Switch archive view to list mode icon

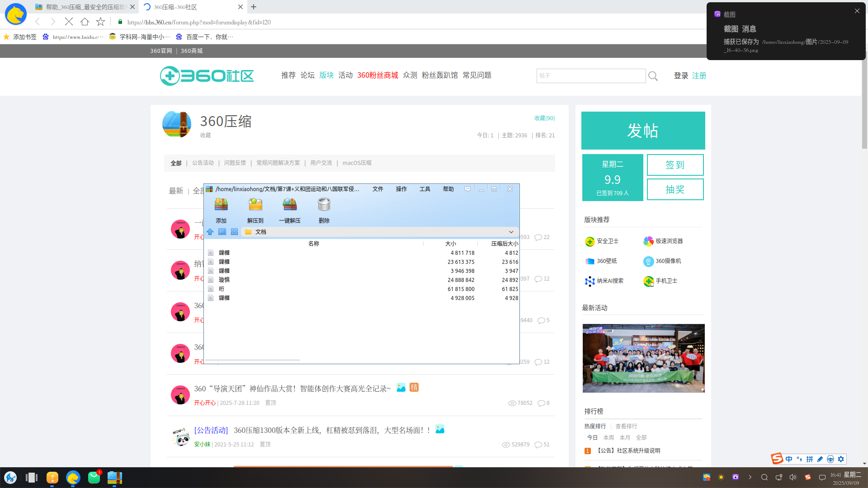(x=222, y=232)
